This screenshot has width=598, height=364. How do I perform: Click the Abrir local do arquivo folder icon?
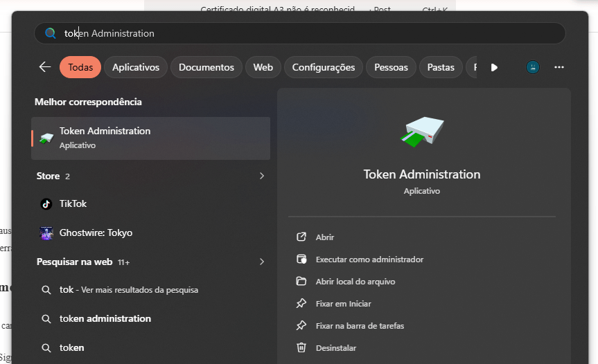(301, 282)
